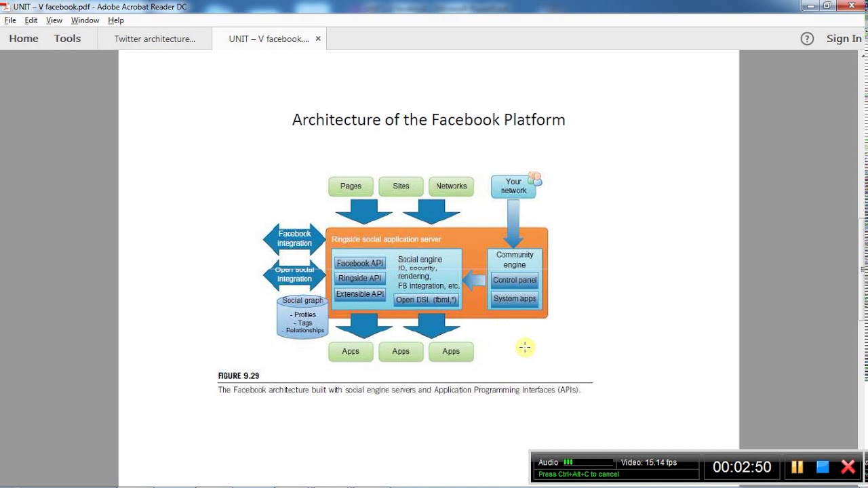The height and width of the screenshot is (488, 868).
Task: Click the System apps box
Action: 515,299
